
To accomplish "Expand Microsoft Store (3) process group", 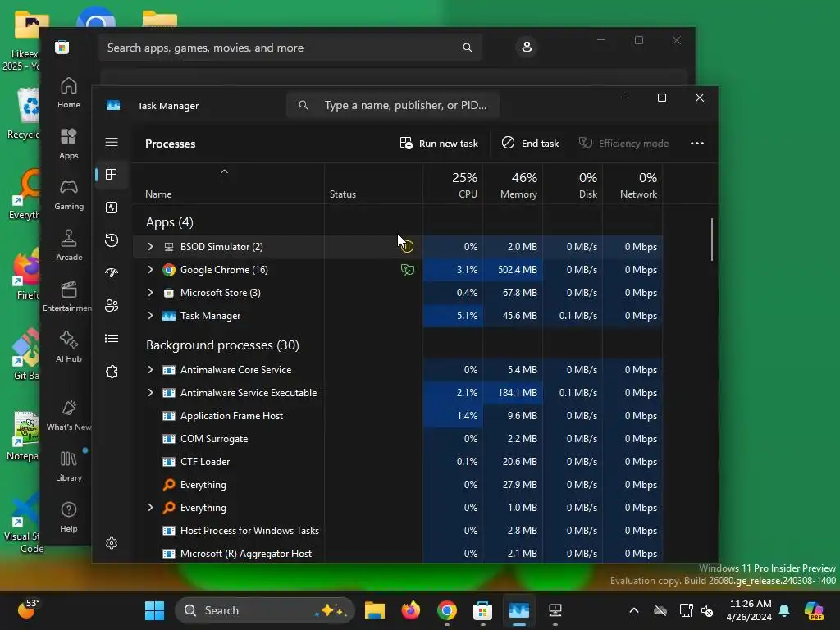I will (151, 293).
